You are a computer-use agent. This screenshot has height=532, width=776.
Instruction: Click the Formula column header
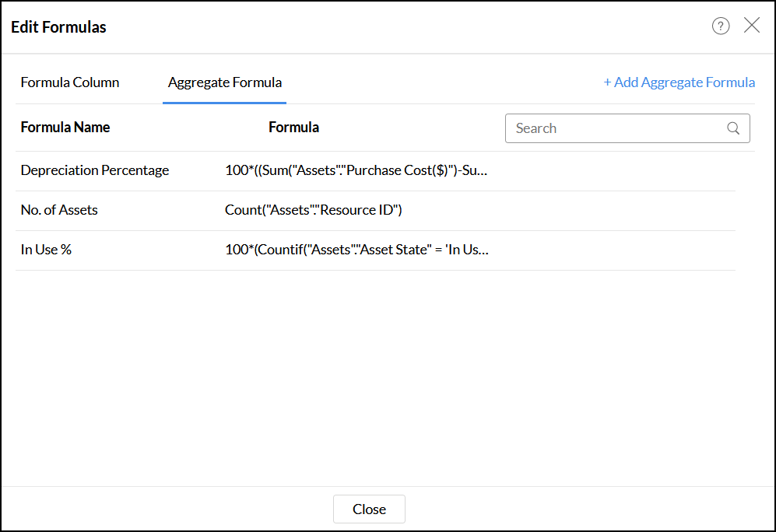click(x=293, y=128)
